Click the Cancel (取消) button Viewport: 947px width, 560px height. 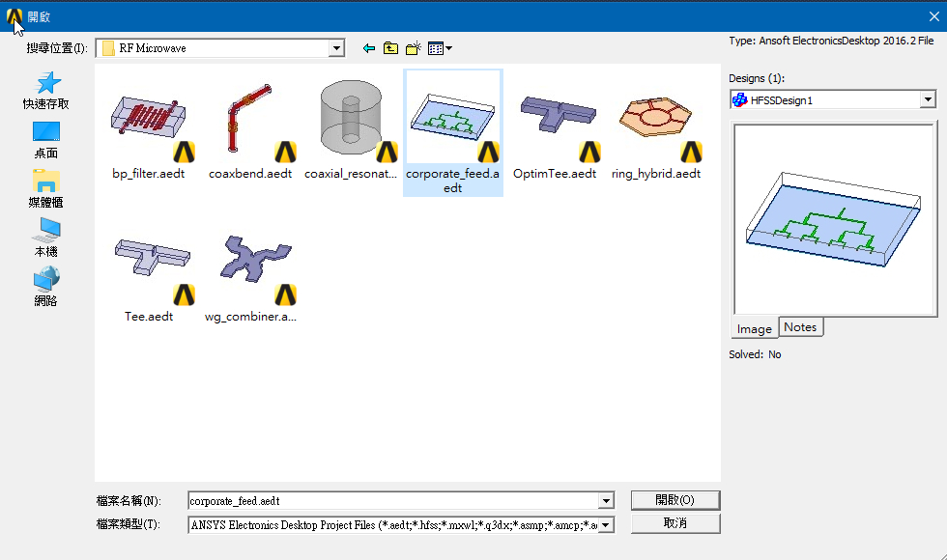(674, 522)
